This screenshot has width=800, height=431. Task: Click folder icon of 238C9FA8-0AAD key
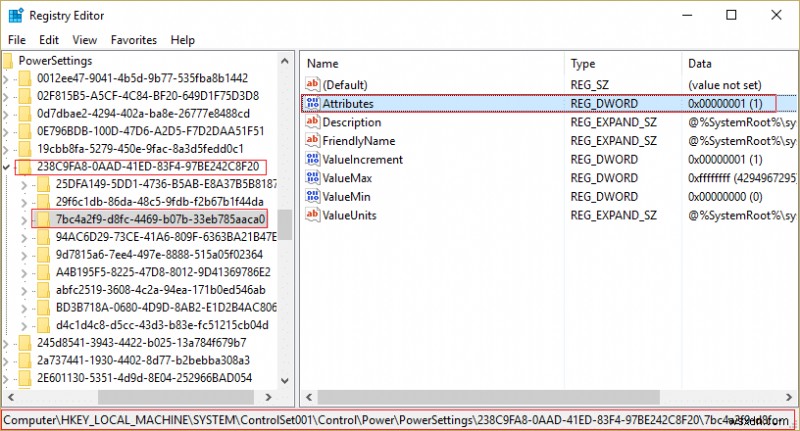coord(24,167)
